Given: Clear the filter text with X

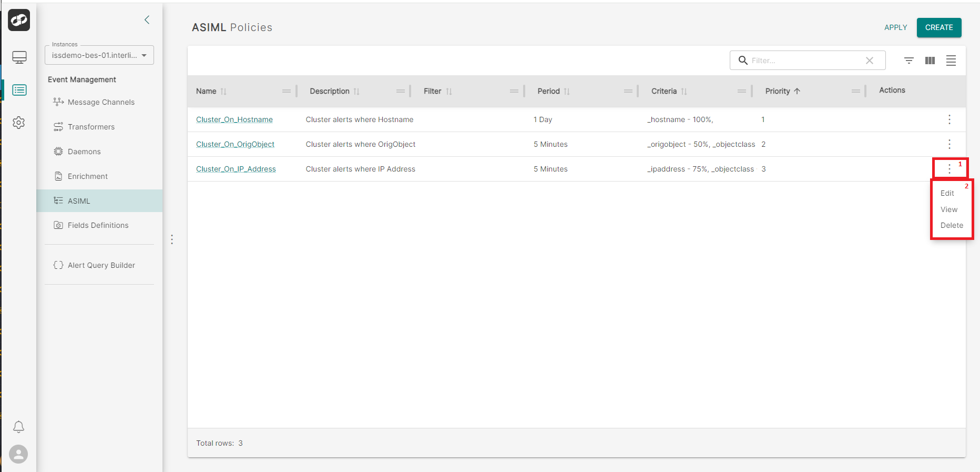Looking at the screenshot, I should pyautogui.click(x=870, y=61).
